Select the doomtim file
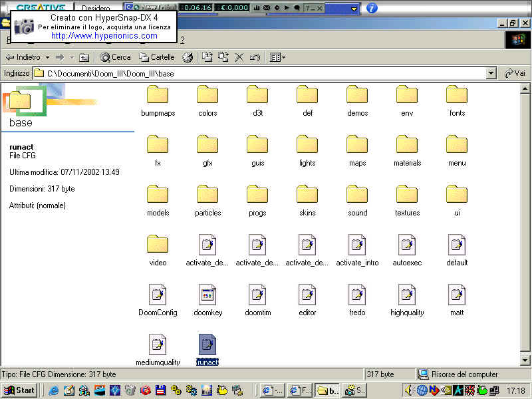The image size is (532, 399). [x=257, y=301]
